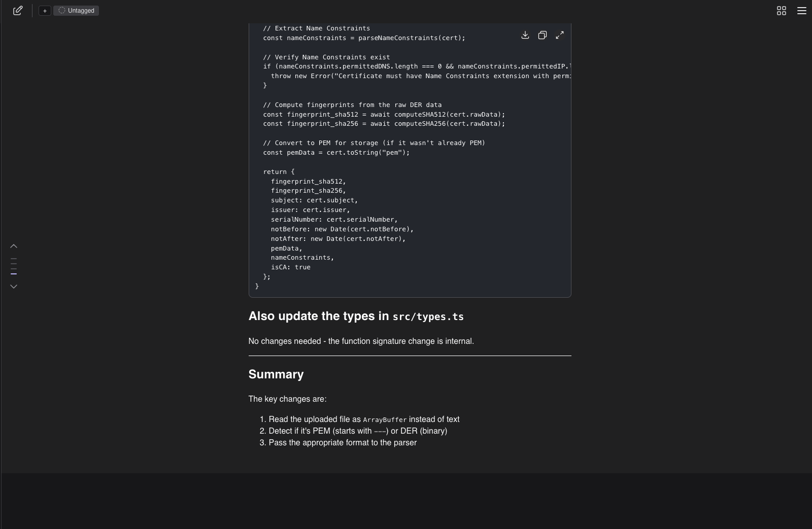Click the 'Also update the types' heading
The height and width of the screenshot is (529, 812).
356,316
